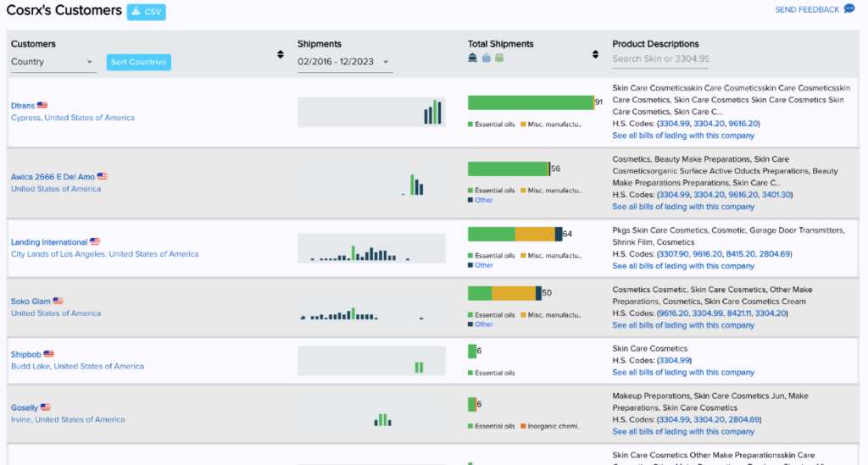Viewport: 868px width, 465px height.
Task: Click the Other legend link in Landing International row
Action: [483, 265]
